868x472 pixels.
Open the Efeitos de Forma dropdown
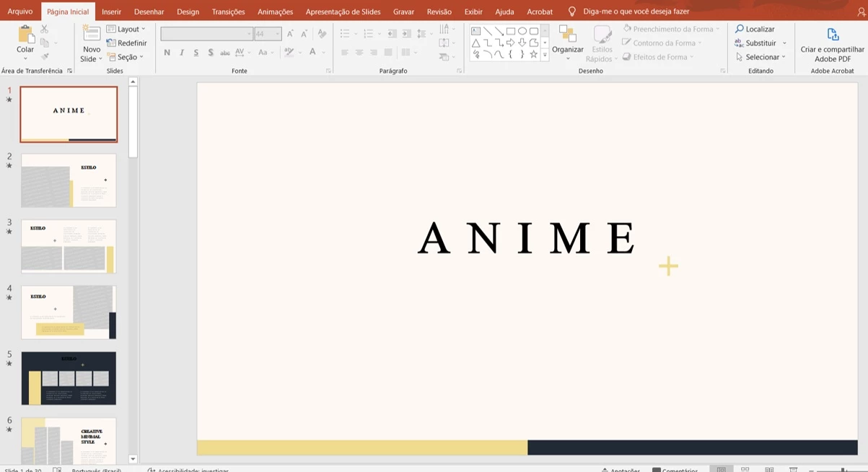(658, 57)
